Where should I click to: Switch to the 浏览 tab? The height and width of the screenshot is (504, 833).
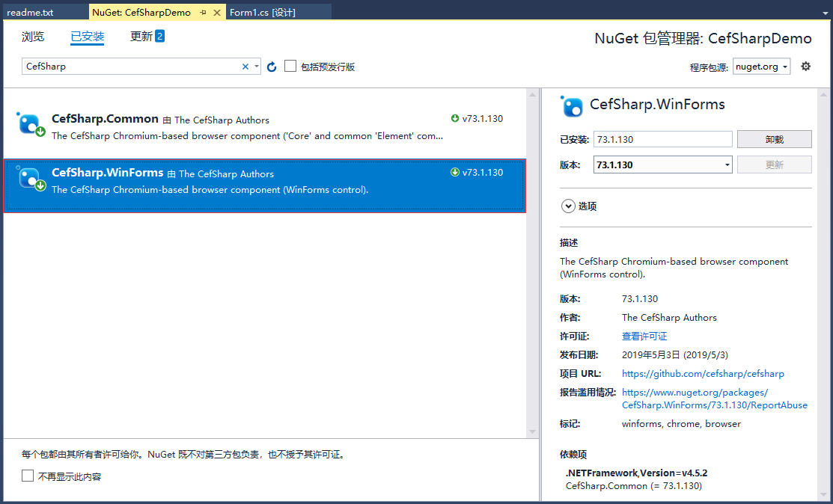click(33, 37)
